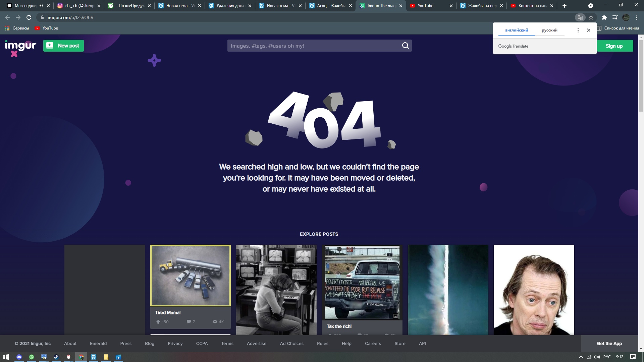Open the translate options three-dot menu
Viewport: 644px width, 362px height.
(578, 30)
